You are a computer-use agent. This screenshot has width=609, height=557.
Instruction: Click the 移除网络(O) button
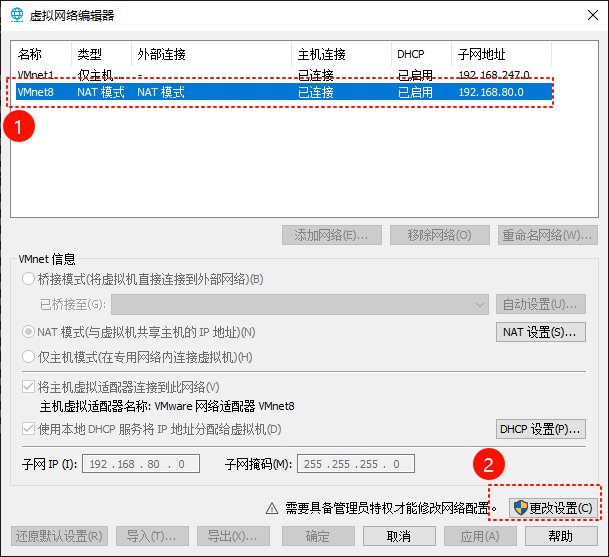tap(440, 235)
